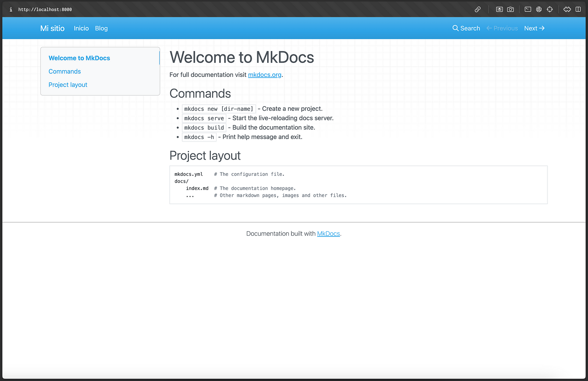Click the Project layout section heading
This screenshot has height=381, width=588.
tap(205, 156)
